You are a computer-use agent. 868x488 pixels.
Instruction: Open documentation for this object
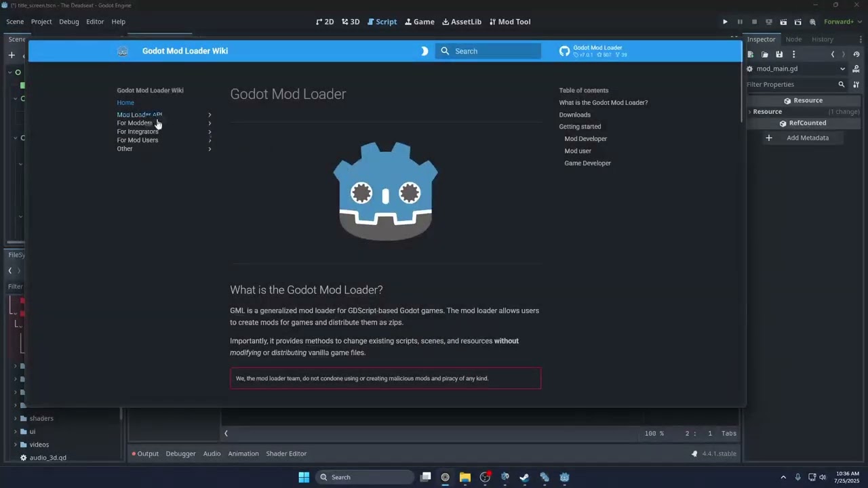pyautogui.click(x=856, y=69)
